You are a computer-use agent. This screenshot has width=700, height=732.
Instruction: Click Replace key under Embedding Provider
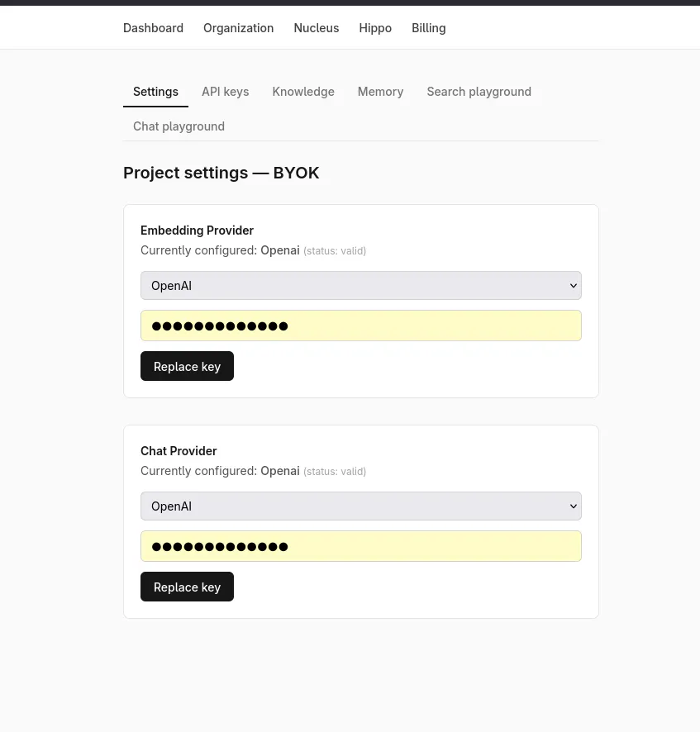(187, 366)
